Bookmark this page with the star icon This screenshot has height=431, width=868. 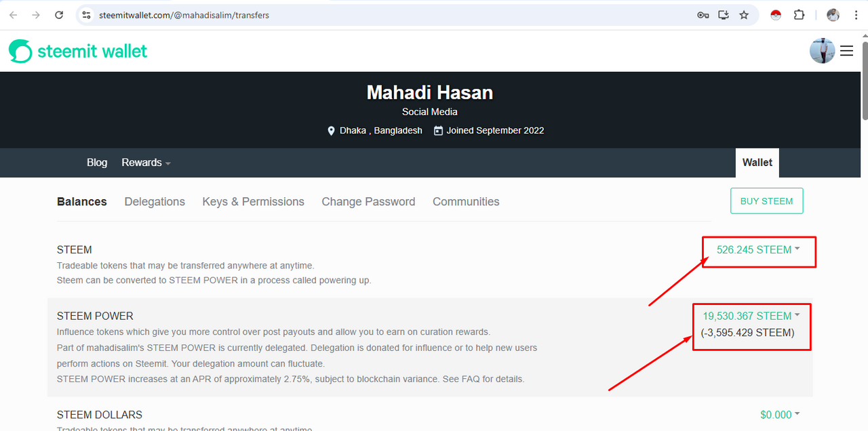pos(744,15)
